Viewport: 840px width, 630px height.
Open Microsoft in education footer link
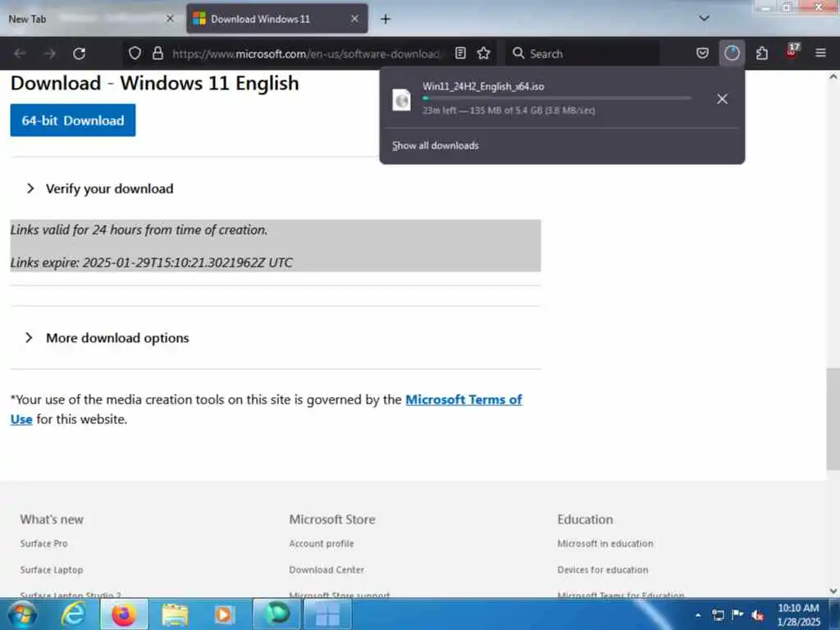coord(605,543)
